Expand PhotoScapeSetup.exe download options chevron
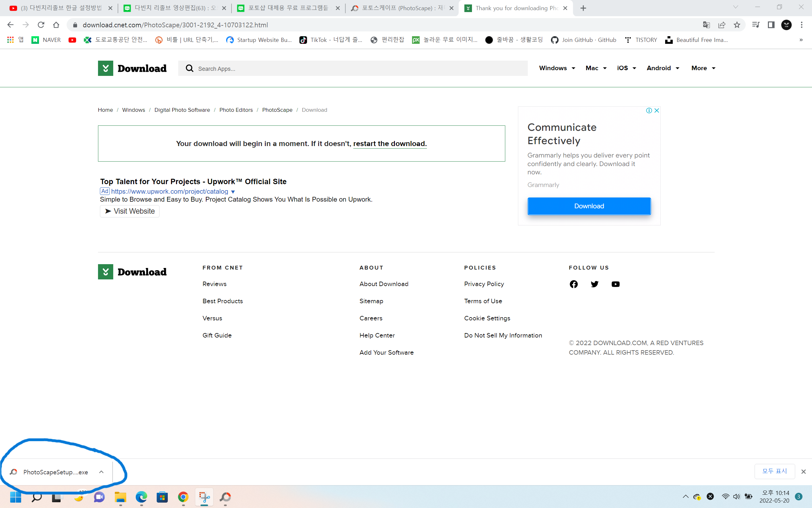The height and width of the screenshot is (508, 812). pos(101,472)
